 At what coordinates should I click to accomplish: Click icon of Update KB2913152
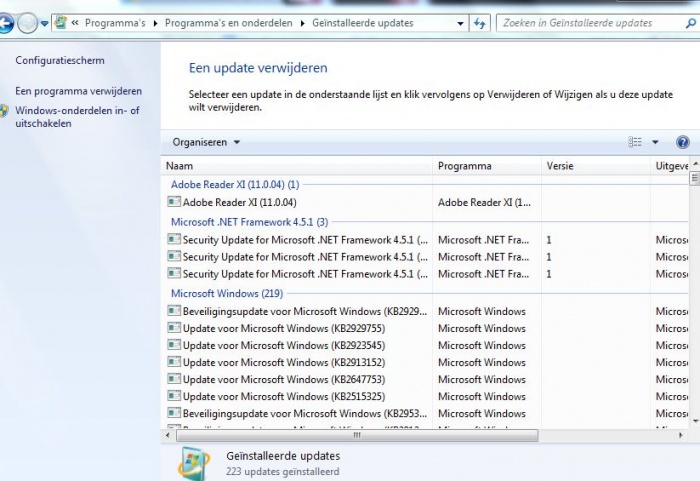174,362
